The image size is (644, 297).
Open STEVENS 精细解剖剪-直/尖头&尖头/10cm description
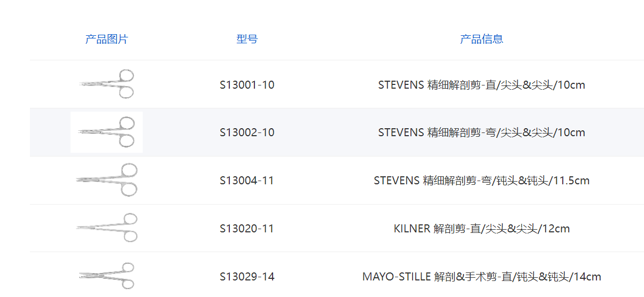482,85
